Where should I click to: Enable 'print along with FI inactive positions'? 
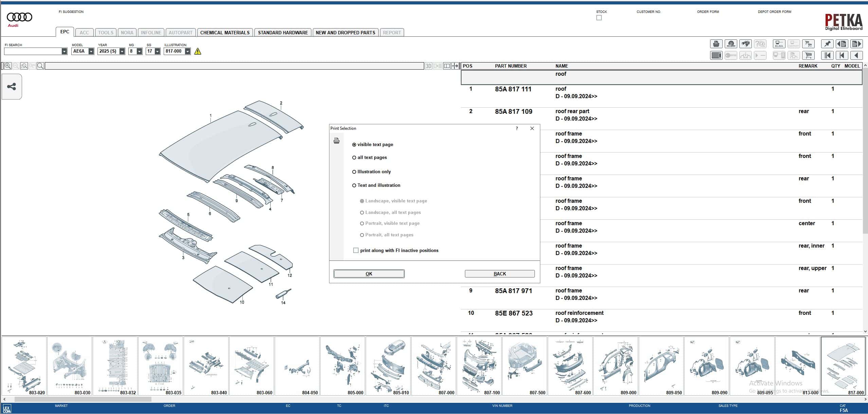tap(356, 250)
